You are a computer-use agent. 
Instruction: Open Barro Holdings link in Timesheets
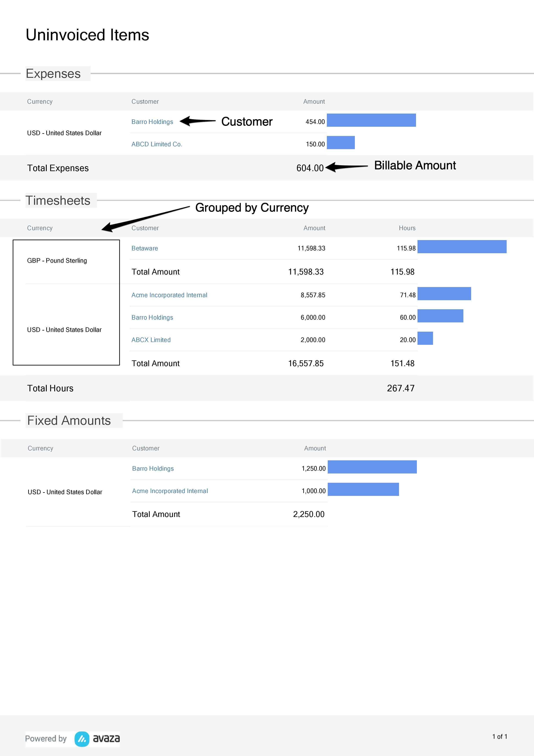(x=152, y=317)
